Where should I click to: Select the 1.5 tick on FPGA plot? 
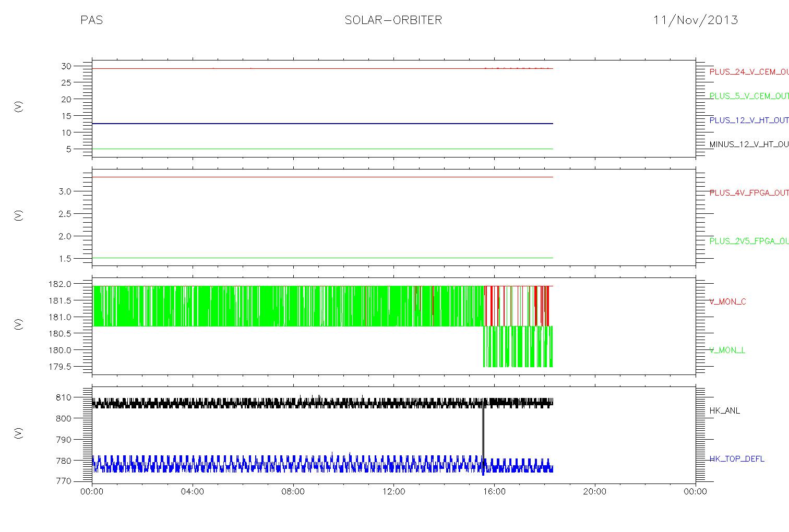(65, 259)
